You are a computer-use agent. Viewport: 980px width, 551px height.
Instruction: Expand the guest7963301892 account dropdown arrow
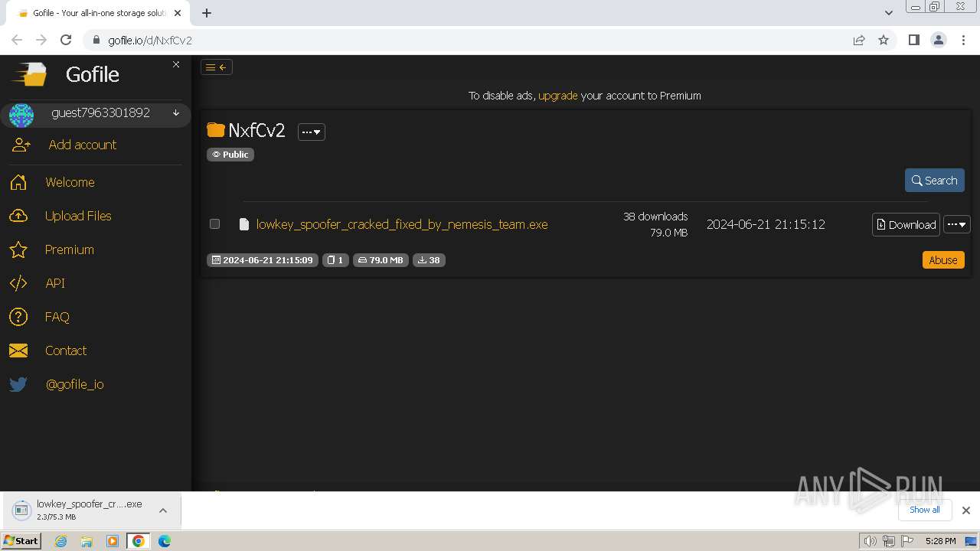pyautogui.click(x=176, y=113)
